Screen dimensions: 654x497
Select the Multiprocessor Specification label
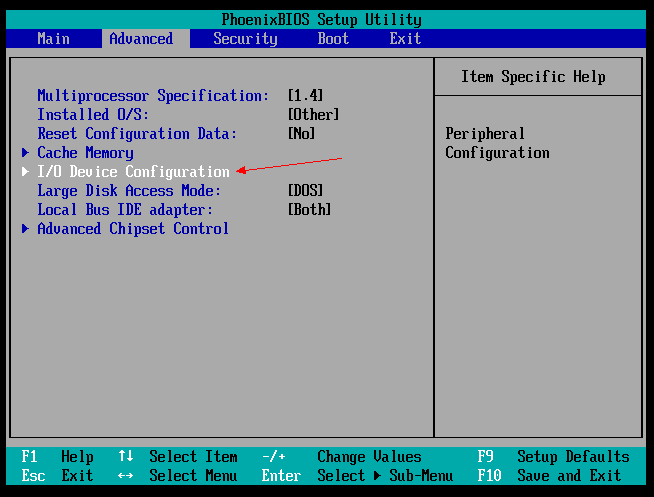(x=153, y=96)
